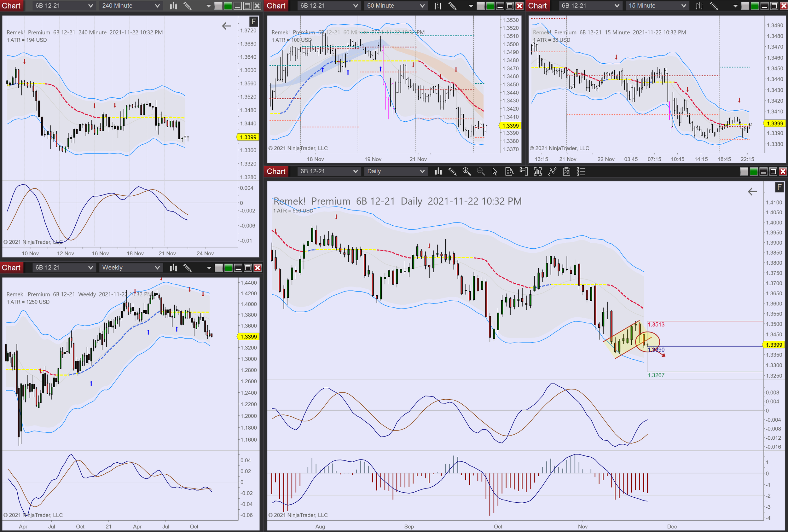Open instrument dropdown 6B 12-21 in 240 Minute chart

point(64,6)
